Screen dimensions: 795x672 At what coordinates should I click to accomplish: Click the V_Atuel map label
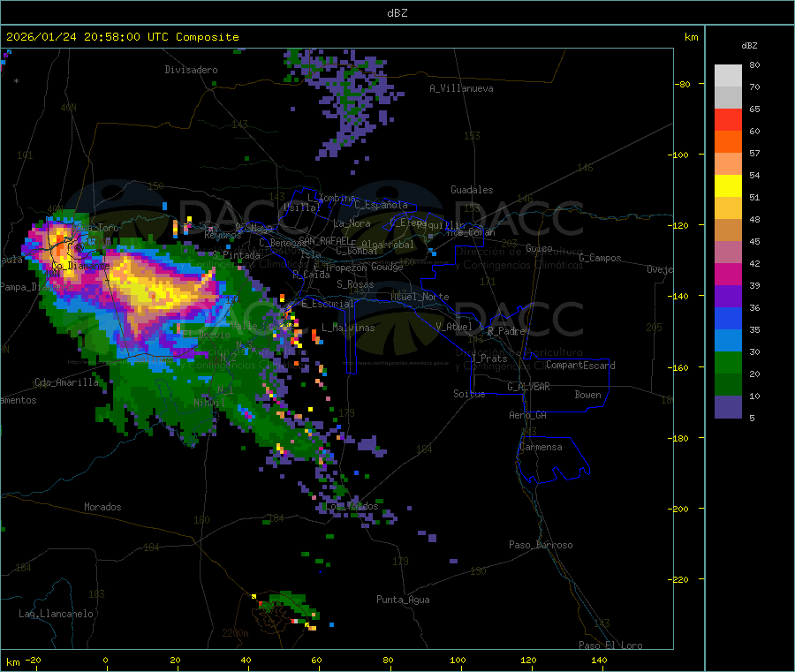pos(454,327)
